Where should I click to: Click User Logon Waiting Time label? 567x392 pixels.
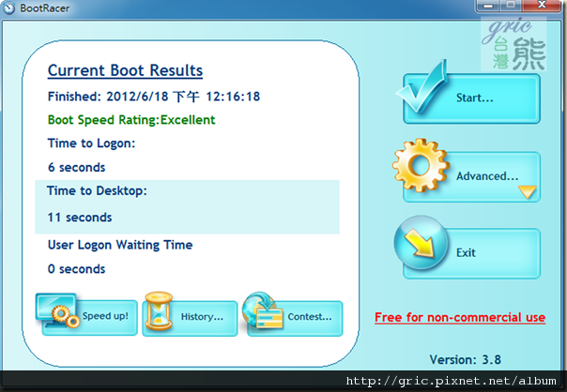pos(120,245)
